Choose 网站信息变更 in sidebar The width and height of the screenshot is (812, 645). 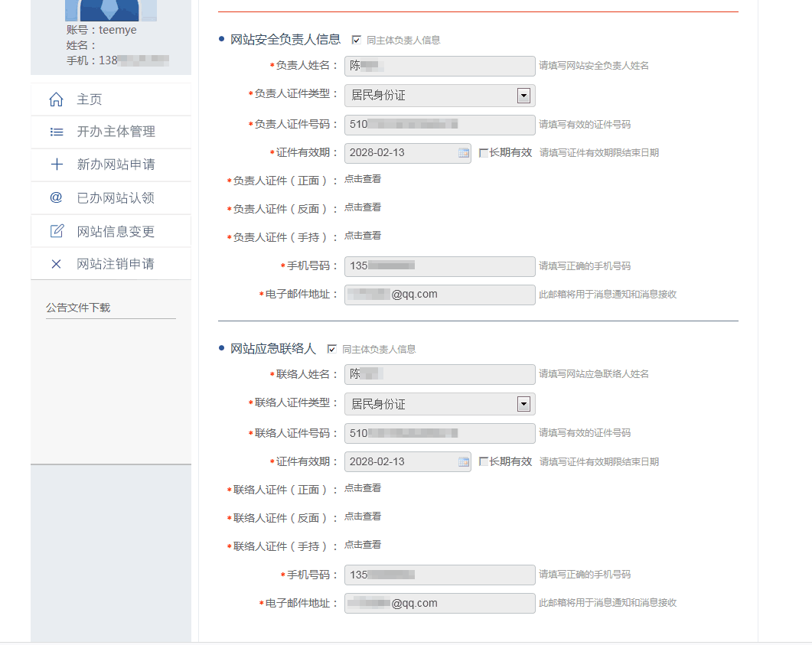pos(111,231)
